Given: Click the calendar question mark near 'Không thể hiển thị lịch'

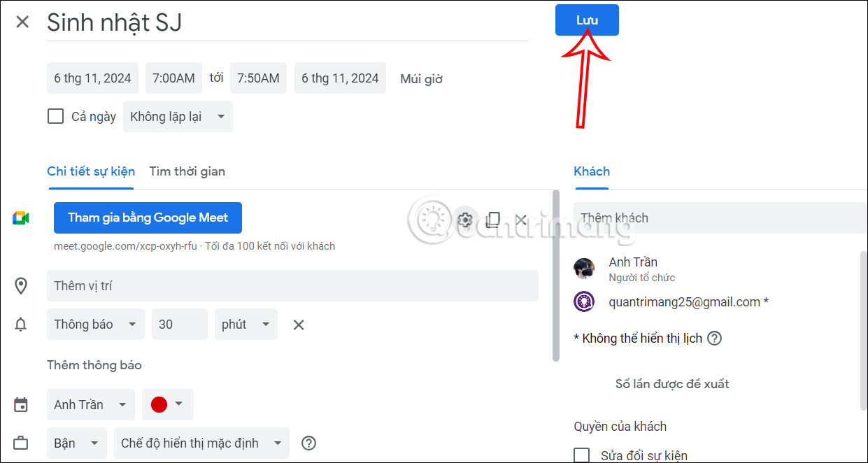Looking at the screenshot, I should coord(714,338).
